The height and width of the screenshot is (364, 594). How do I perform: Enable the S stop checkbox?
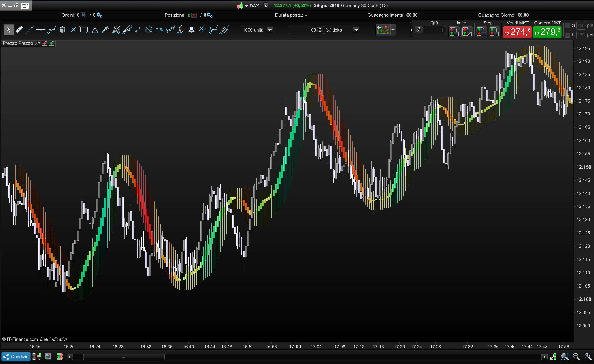point(567,25)
